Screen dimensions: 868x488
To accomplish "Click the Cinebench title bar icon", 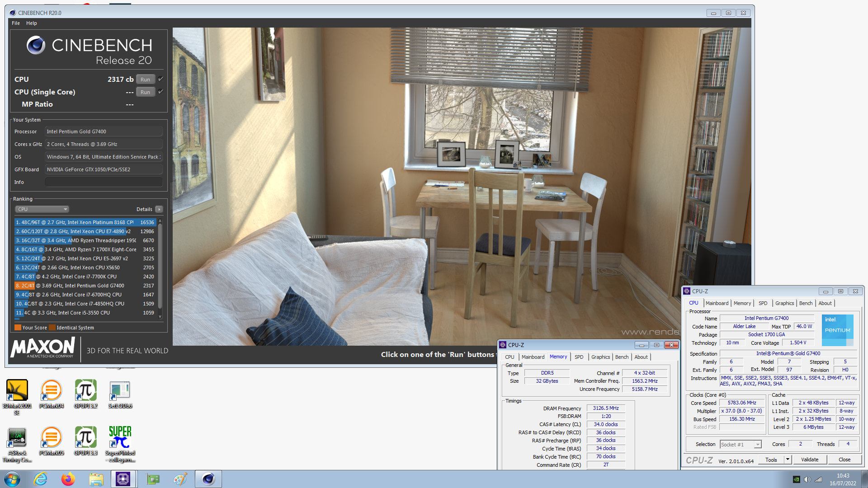I will click(13, 13).
